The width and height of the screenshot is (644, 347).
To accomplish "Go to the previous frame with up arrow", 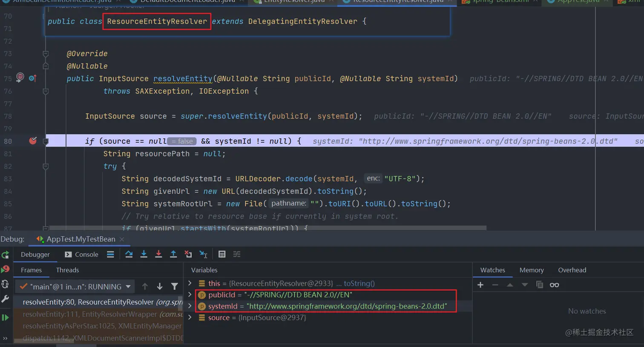I will tap(145, 287).
